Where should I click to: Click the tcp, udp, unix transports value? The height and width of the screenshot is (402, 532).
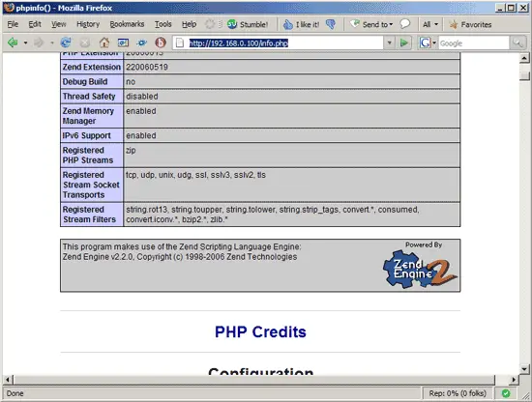tap(195, 175)
